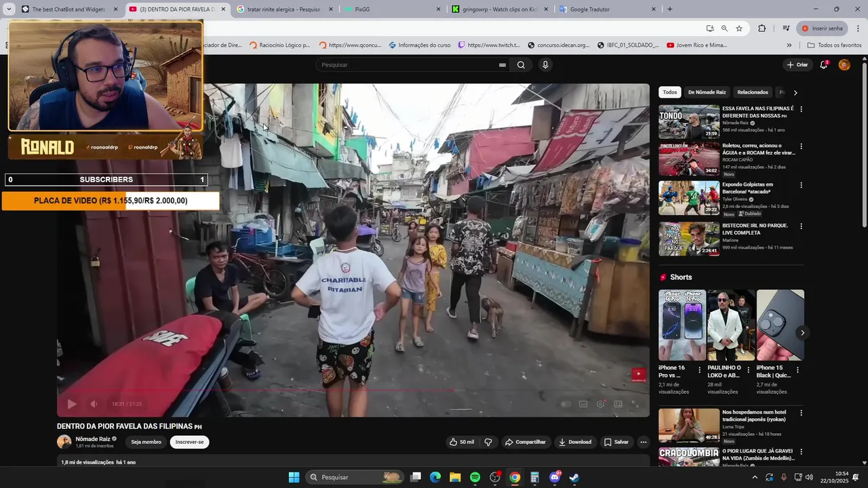This screenshot has width=868, height=488.
Task: Click the Seja membro button
Action: [x=146, y=442]
